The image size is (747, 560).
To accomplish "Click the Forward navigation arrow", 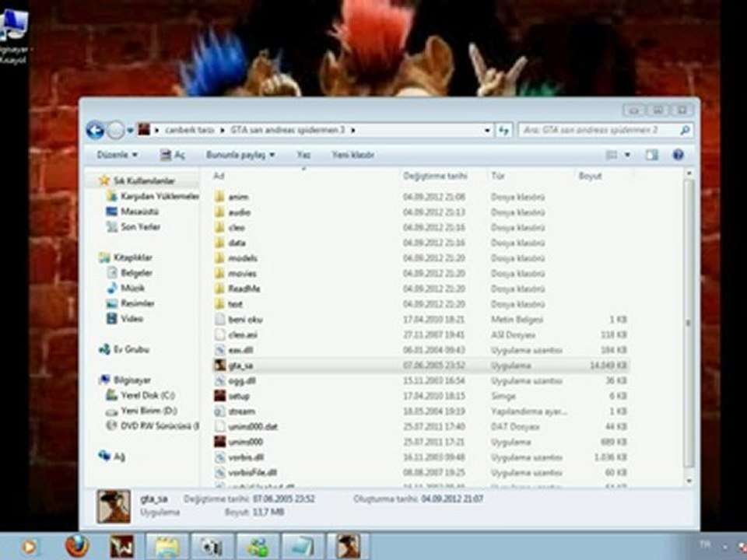I will point(115,130).
